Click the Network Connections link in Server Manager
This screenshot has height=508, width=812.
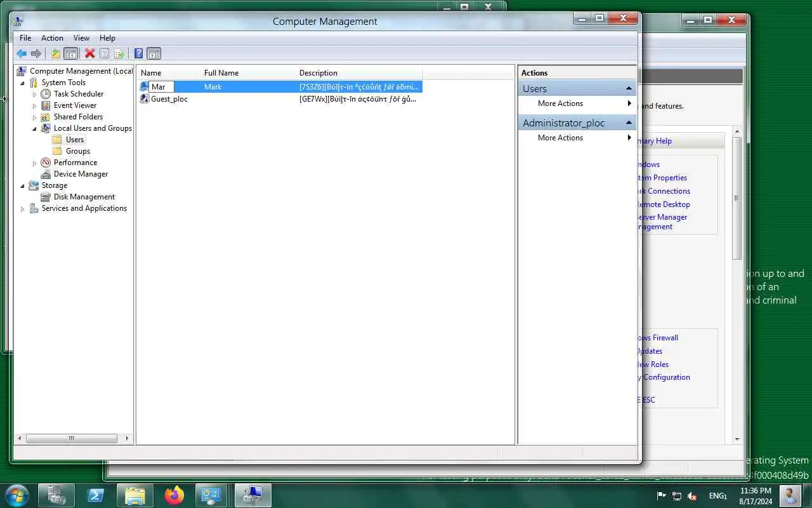662,191
